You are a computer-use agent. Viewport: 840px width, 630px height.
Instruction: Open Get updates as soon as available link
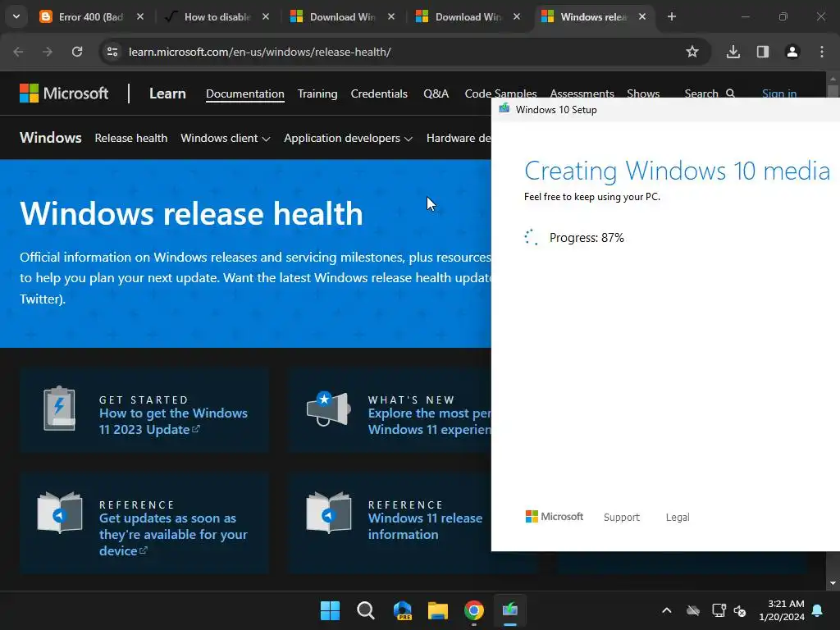(173, 534)
